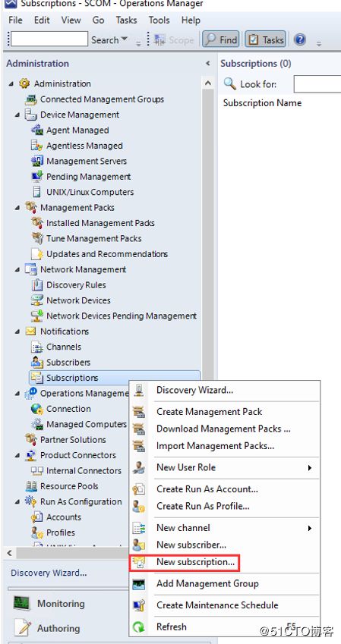341x644 pixels.
Task: Open the Tasks menu in menu bar
Action: tap(126, 20)
